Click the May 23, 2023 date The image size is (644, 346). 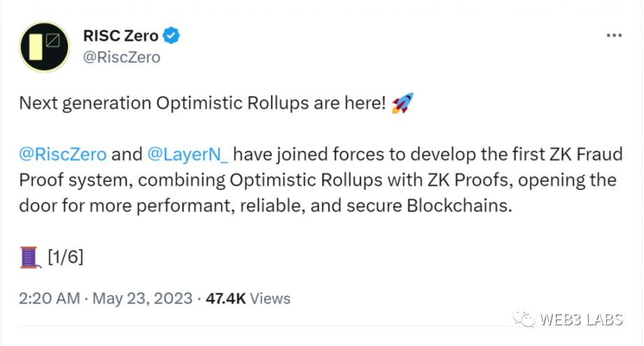[142, 298]
